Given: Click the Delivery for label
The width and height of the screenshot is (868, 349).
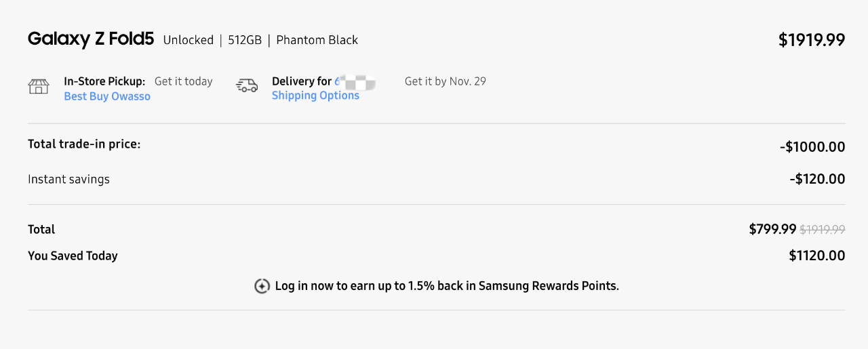Looking at the screenshot, I should pos(302,81).
